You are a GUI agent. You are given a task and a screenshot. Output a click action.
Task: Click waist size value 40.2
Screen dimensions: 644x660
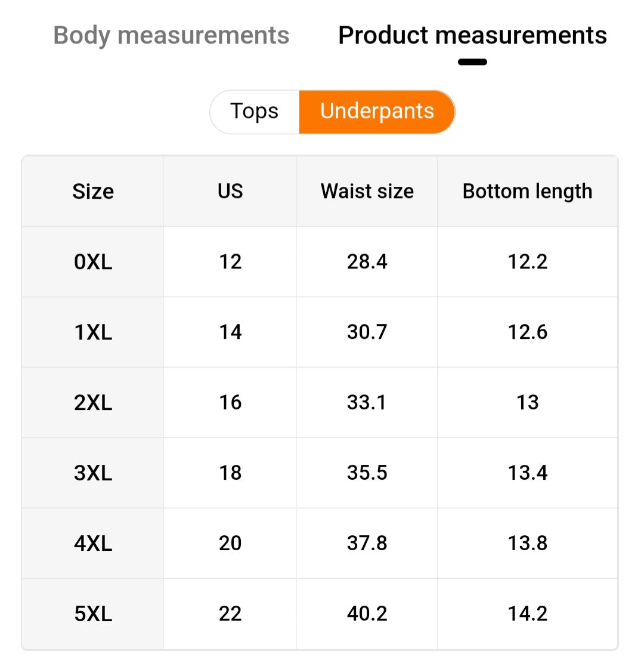tap(367, 614)
